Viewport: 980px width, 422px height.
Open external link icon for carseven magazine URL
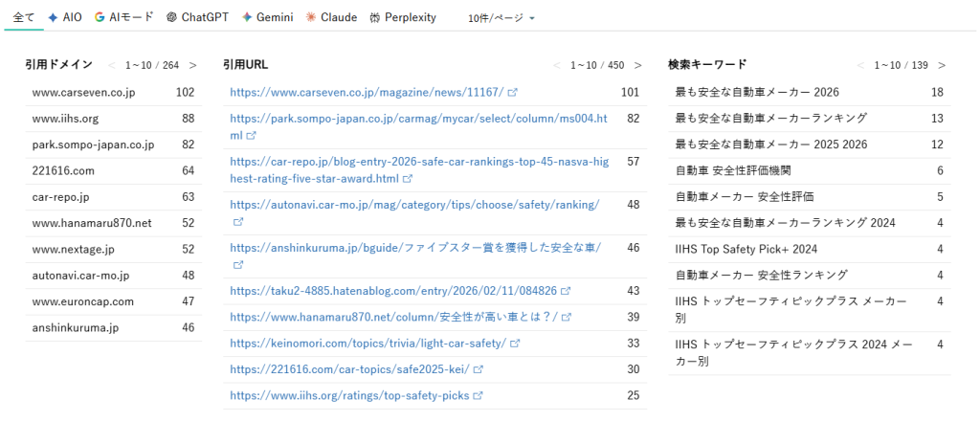(513, 93)
